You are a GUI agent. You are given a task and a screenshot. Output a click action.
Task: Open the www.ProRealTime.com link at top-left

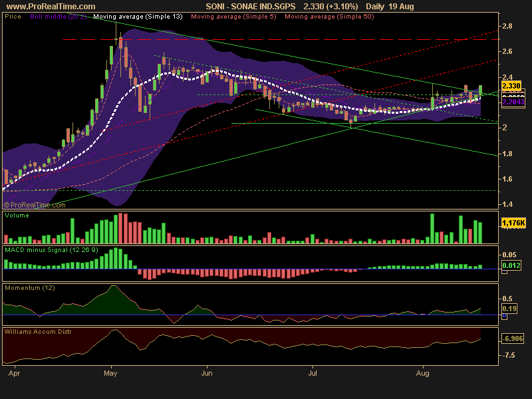(x=51, y=6)
